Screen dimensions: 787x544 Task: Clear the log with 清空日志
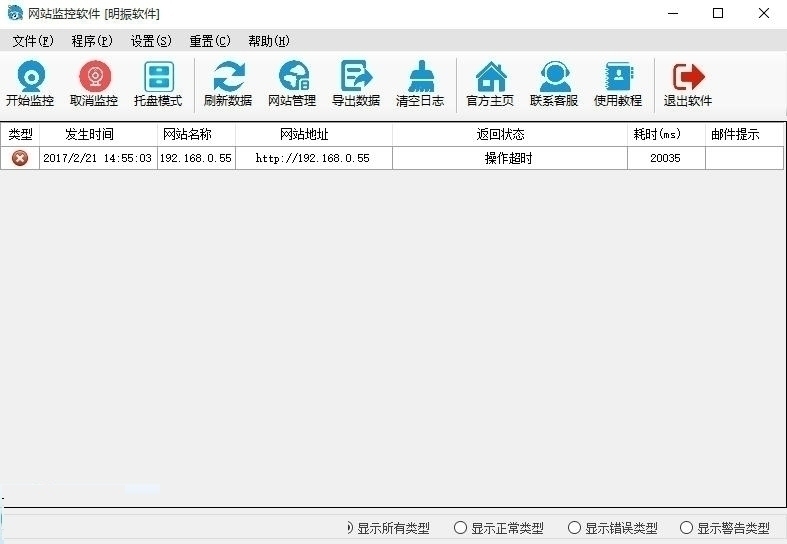point(421,84)
